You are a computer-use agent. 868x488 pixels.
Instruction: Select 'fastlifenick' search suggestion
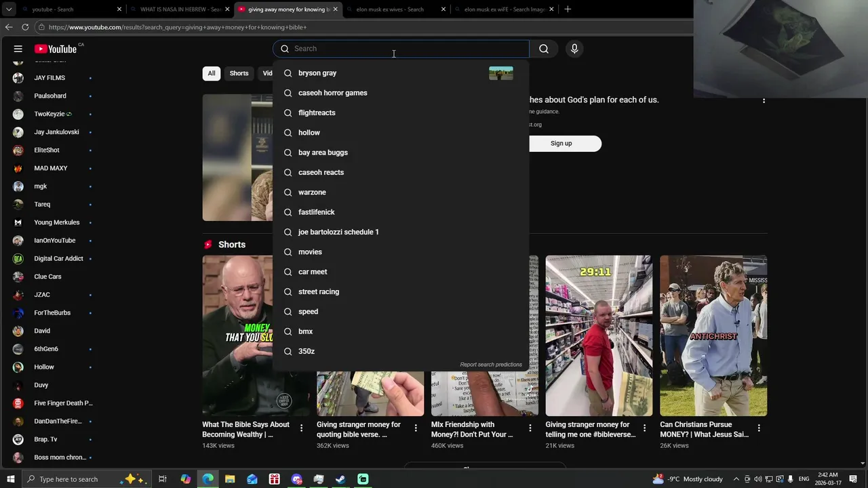coord(401,212)
